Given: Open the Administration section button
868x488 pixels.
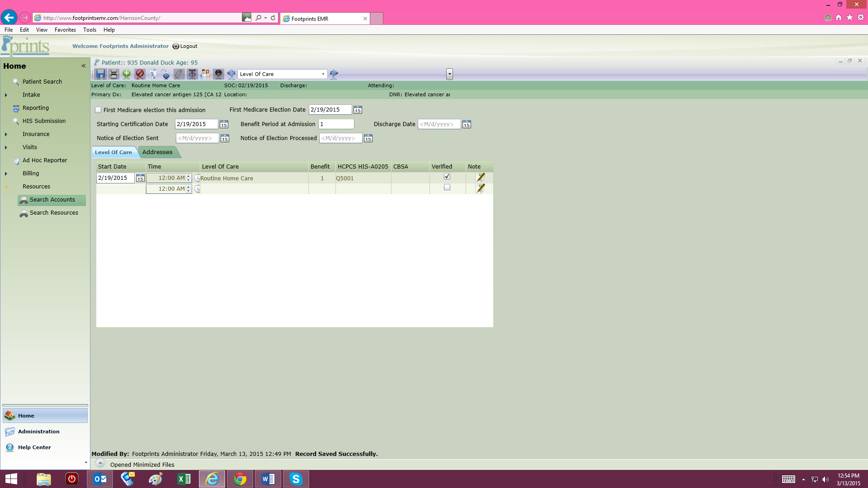Looking at the screenshot, I should pyautogui.click(x=39, y=432).
